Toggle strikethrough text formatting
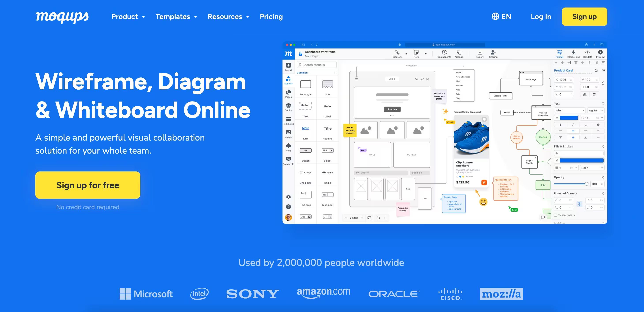Image resolution: width=644 pixels, height=312 pixels. [598, 124]
